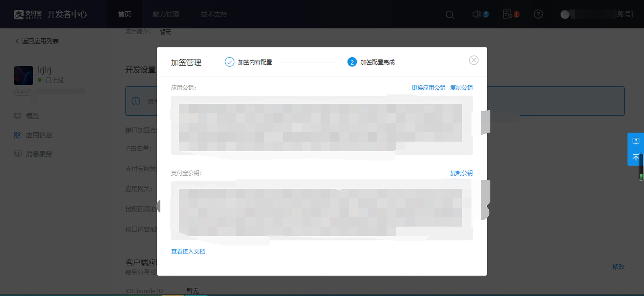Click 修改 link at right

pos(618,267)
